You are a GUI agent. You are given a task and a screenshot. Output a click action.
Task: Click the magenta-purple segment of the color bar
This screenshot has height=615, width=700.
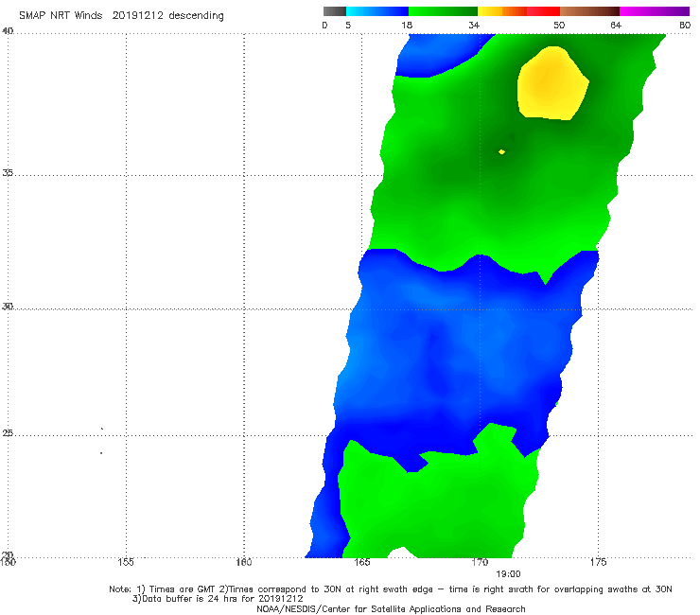[655, 11]
